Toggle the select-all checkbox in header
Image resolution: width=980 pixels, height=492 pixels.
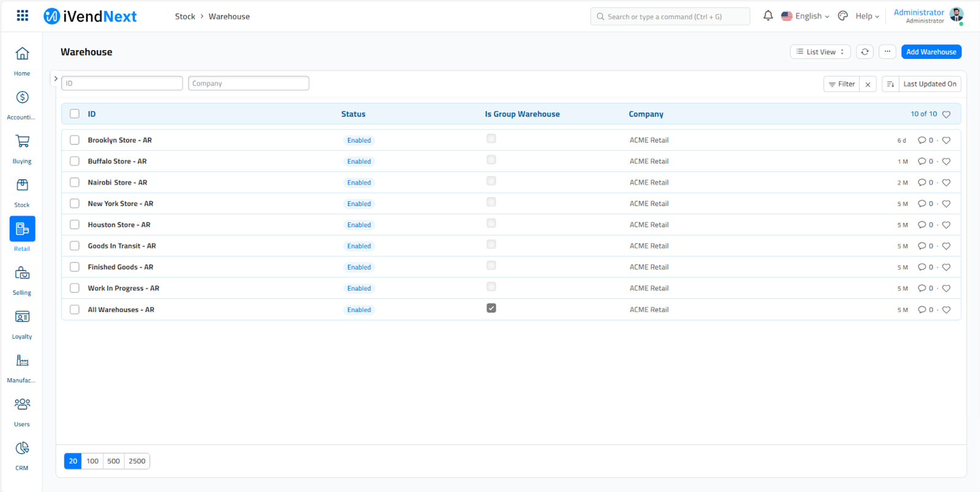tap(75, 114)
